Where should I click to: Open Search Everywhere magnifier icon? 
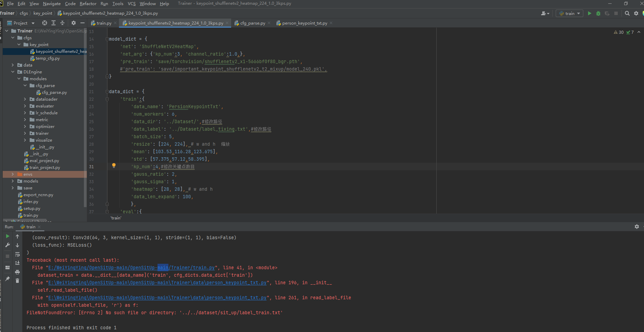pyautogui.click(x=627, y=13)
